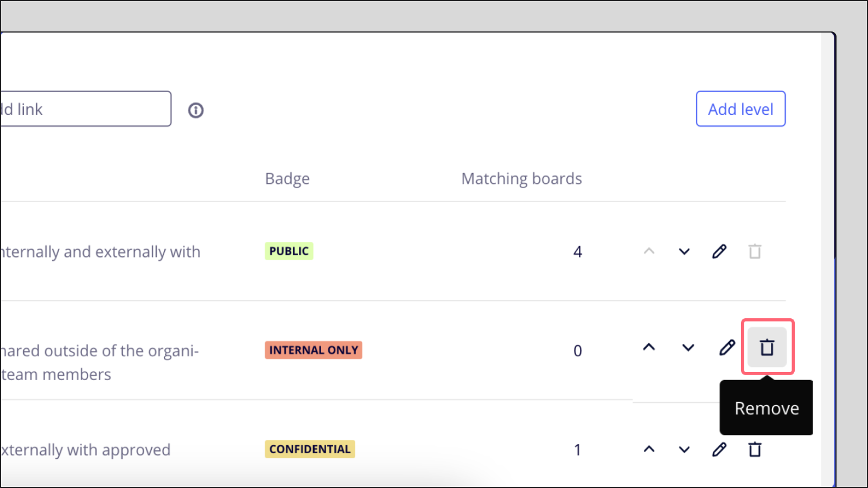868x488 pixels.
Task: Edit the Public level using the pencil icon
Action: (x=719, y=251)
